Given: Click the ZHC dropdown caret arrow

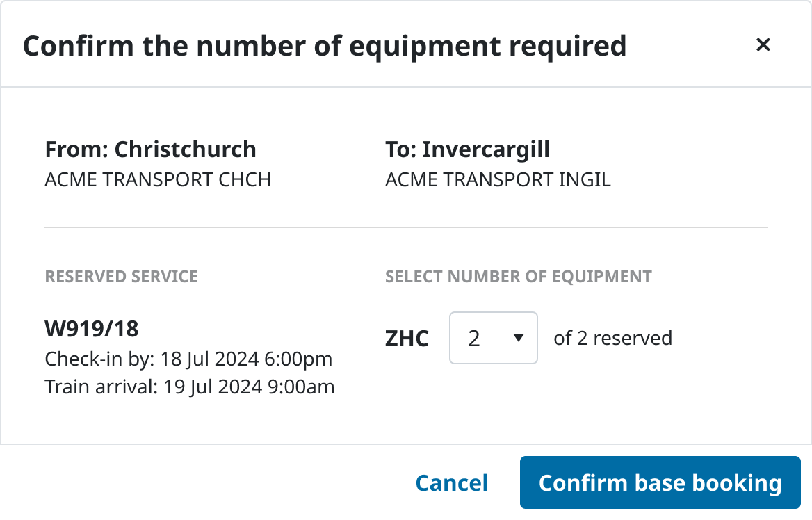Looking at the screenshot, I should click(517, 338).
